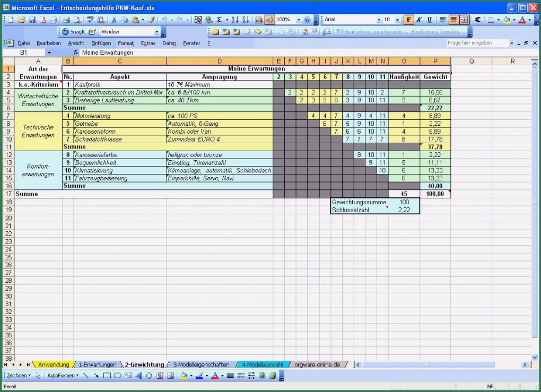Select the Paste Format Painter icon
This screenshot has height=392, width=541.
pyautogui.click(x=152, y=19)
